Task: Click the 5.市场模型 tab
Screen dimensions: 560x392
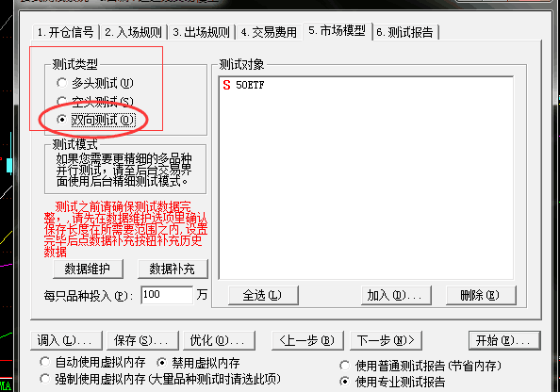Action: (x=338, y=31)
